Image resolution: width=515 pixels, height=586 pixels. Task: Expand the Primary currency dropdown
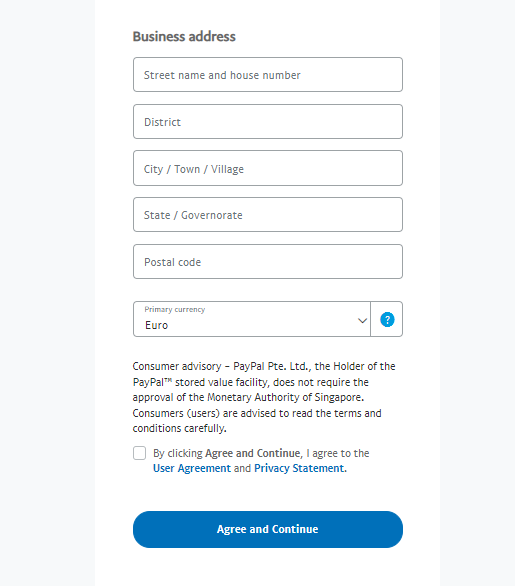pyautogui.click(x=252, y=319)
